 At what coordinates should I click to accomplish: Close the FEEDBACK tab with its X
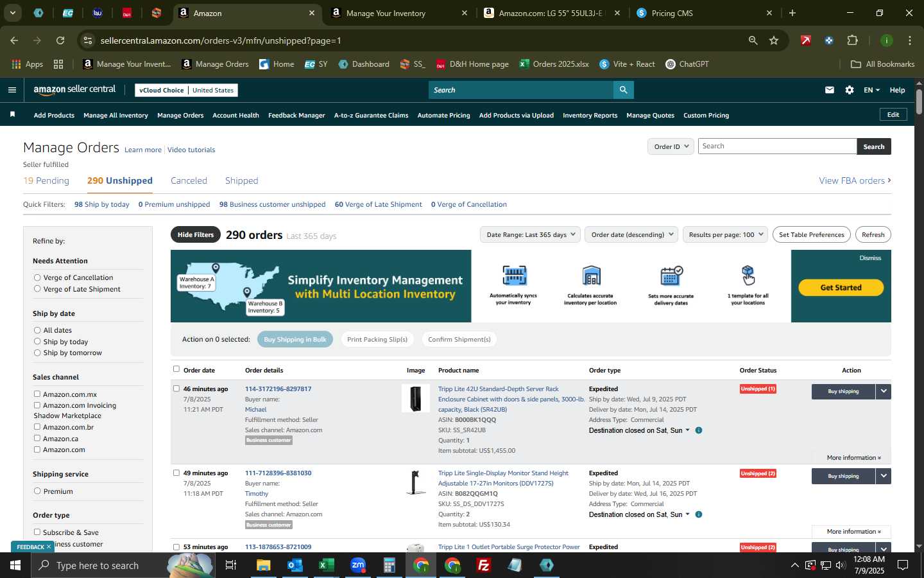(x=48, y=547)
